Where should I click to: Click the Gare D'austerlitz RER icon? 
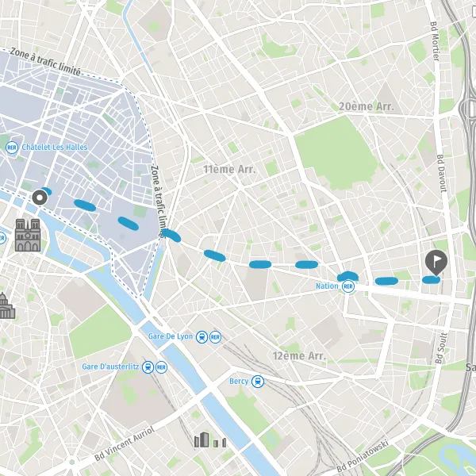161,367
